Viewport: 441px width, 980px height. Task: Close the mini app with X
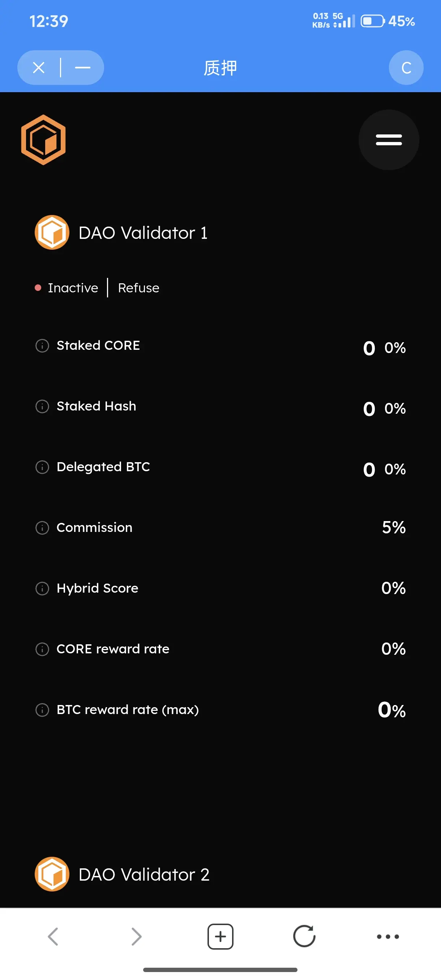coord(39,68)
